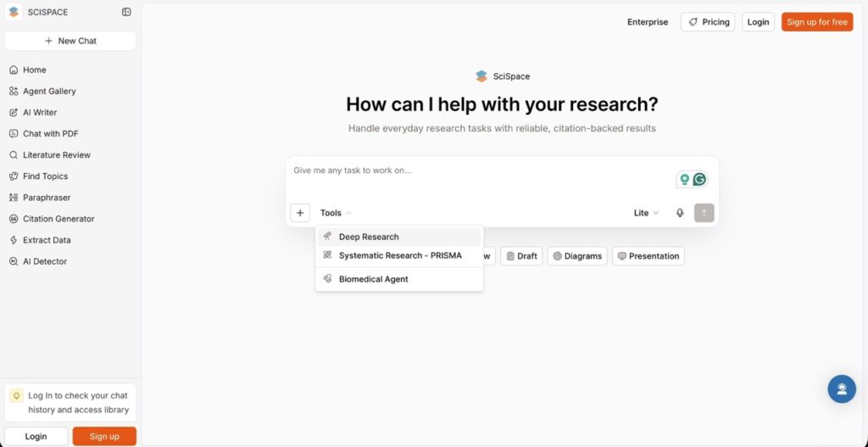This screenshot has height=447, width=868.
Task: Click the plus attachment button
Action: [300, 213]
